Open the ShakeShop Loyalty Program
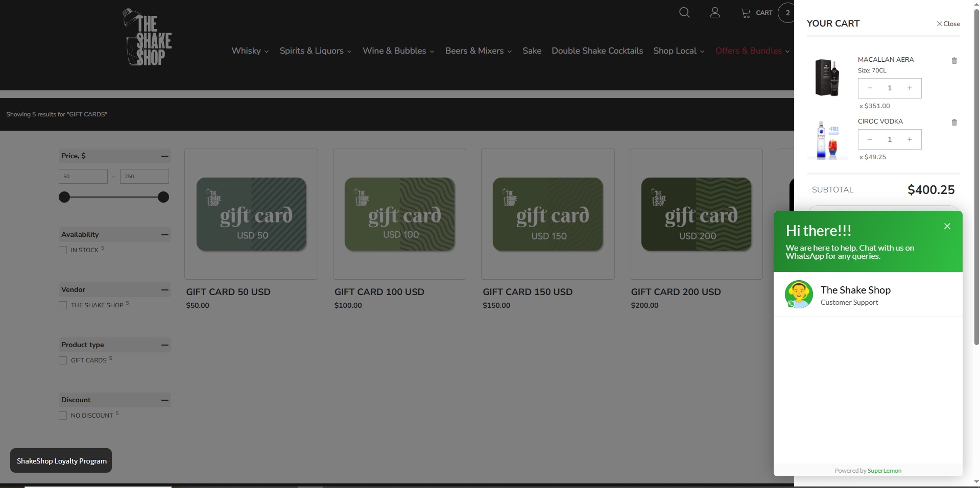The height and width of the screenshot is (488, 980). 61,460
